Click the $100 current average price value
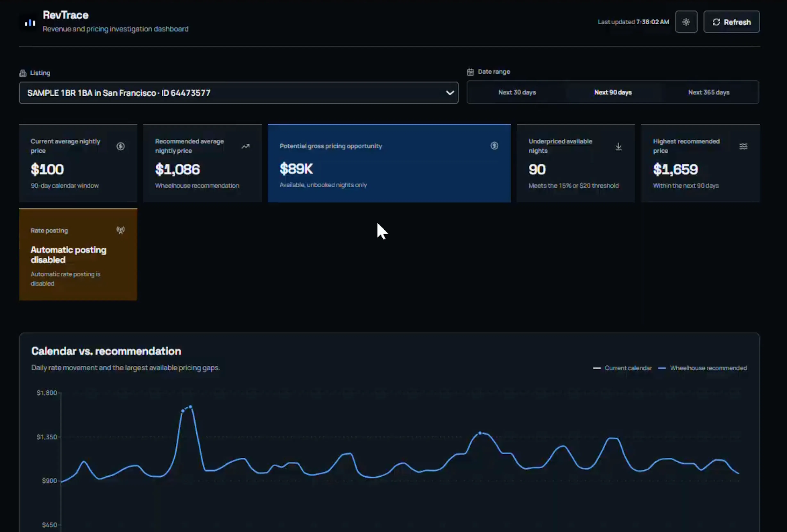The image size is (787, 532). tap(47, 169)
